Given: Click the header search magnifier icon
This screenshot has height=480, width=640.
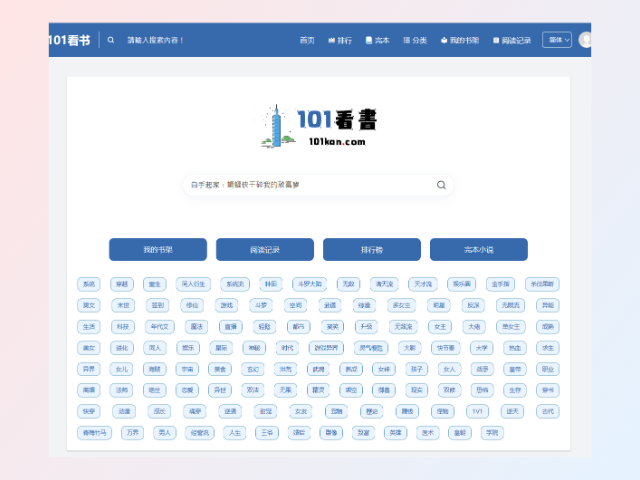Looking at the screenshot, I should (x=111, y=40).
